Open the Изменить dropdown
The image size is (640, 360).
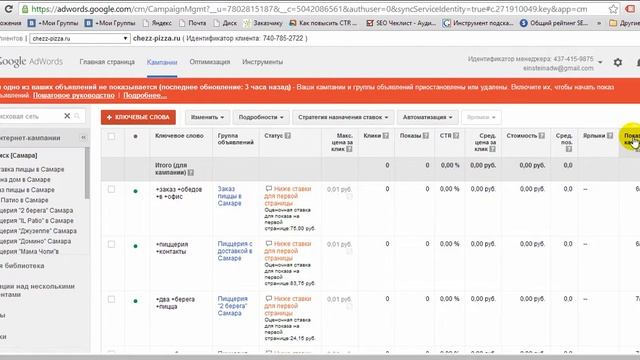pos(207,117)
